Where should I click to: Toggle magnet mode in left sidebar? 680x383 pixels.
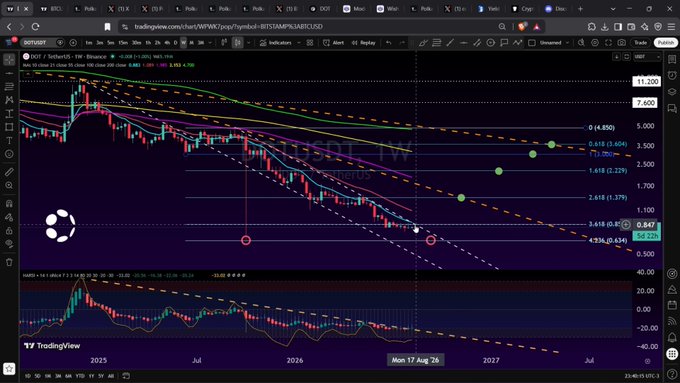click(9, 203)
